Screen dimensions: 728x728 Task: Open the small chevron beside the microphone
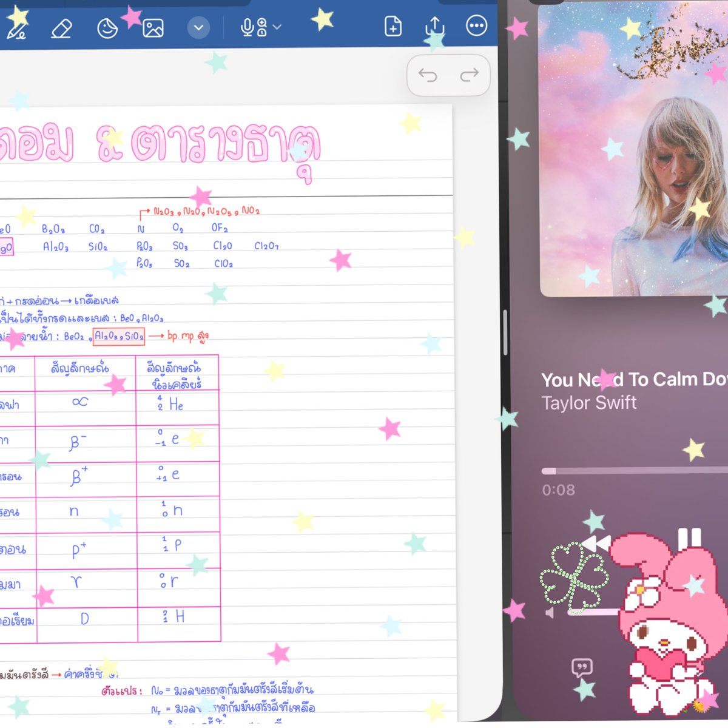point(277,27)
